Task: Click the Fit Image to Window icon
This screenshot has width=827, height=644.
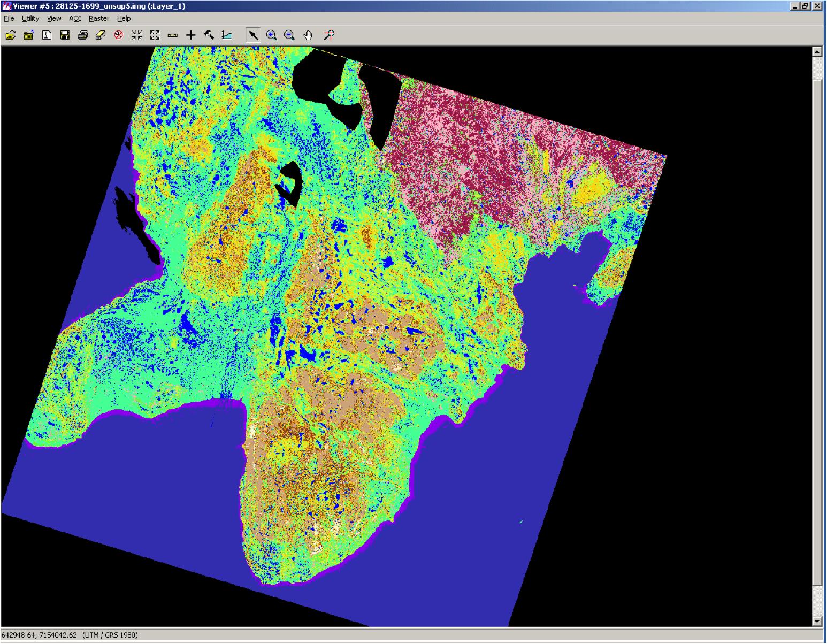Action: click(155, 35)
